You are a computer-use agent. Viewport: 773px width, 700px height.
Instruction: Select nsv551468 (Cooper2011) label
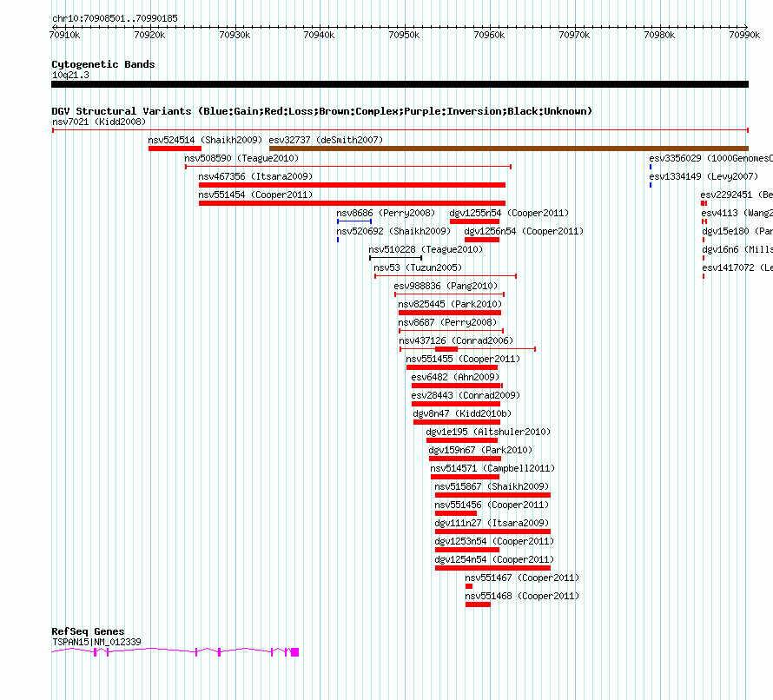coord(522,596)
